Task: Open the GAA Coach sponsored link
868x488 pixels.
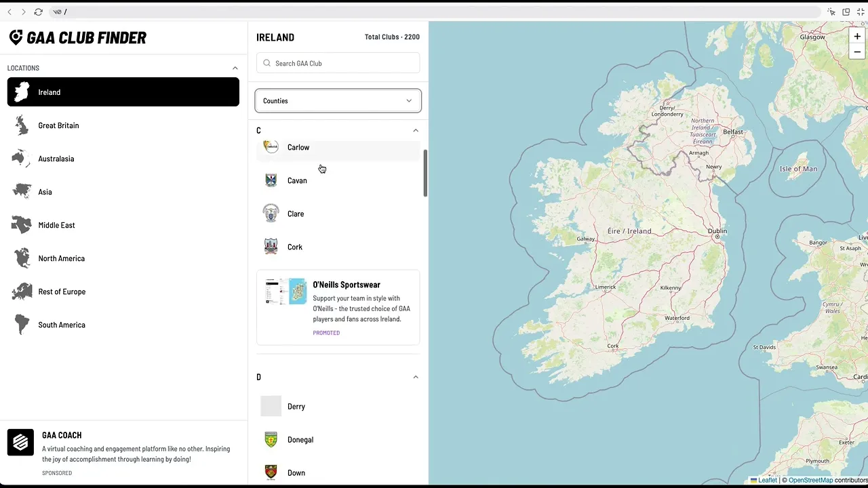Action: (123, 453)
